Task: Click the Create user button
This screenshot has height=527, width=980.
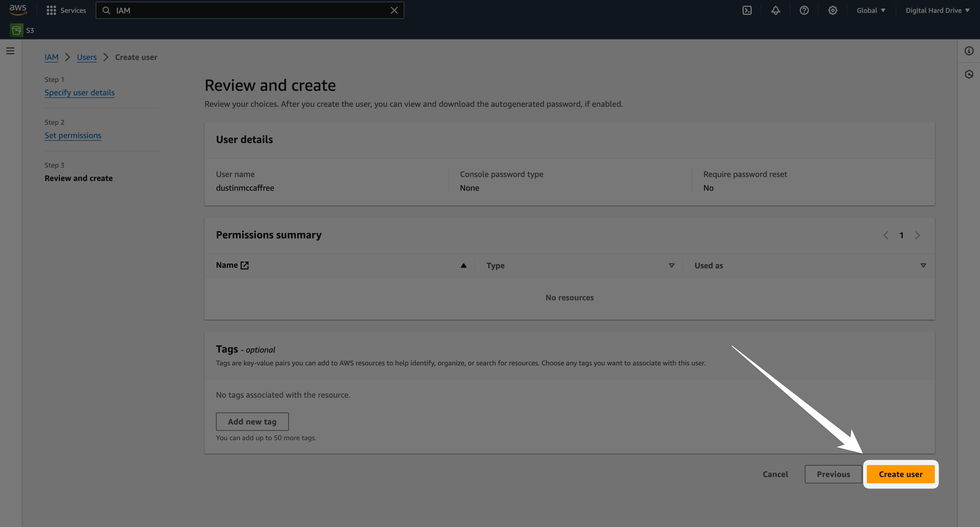Action: [x=900, y=474]
